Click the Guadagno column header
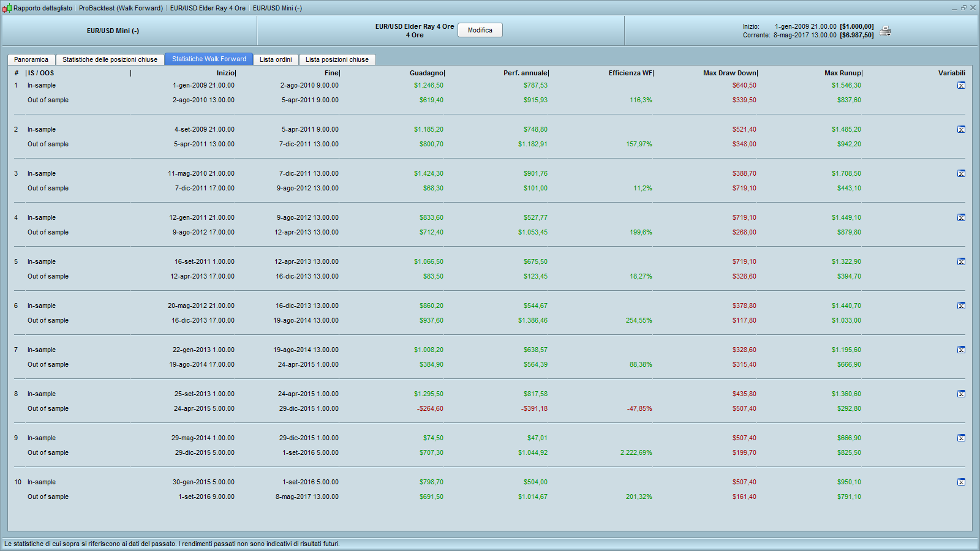Screen dimensions: 980x551 coord(426,73)
